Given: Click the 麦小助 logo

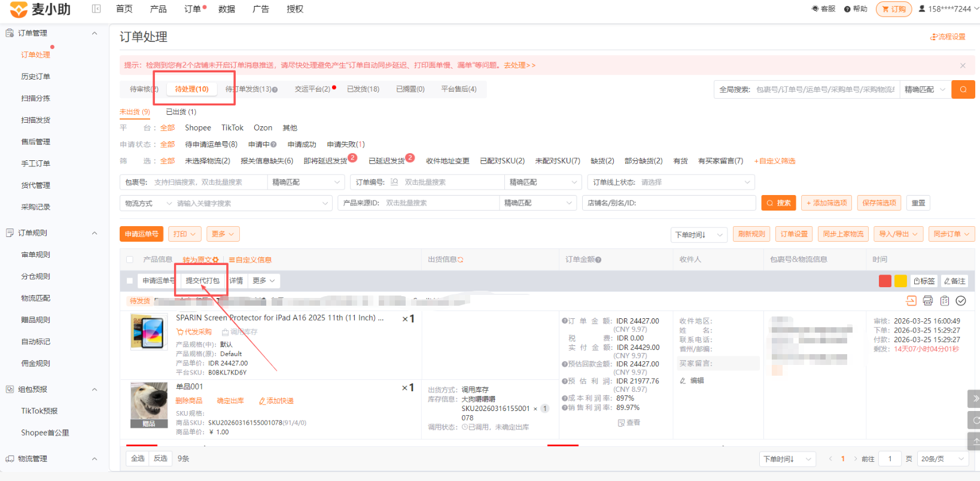Looking at the screenshot, I should click(x=40, y=10).
